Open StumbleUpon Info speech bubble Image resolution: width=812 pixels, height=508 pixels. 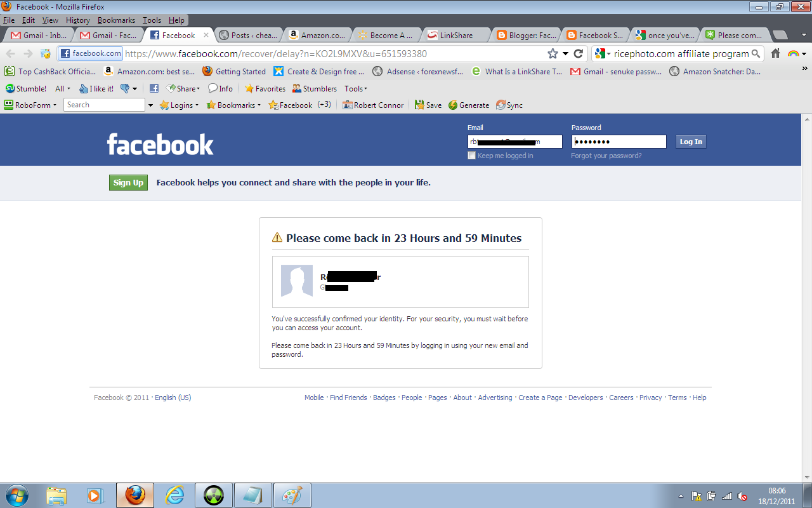pos(220,89)
